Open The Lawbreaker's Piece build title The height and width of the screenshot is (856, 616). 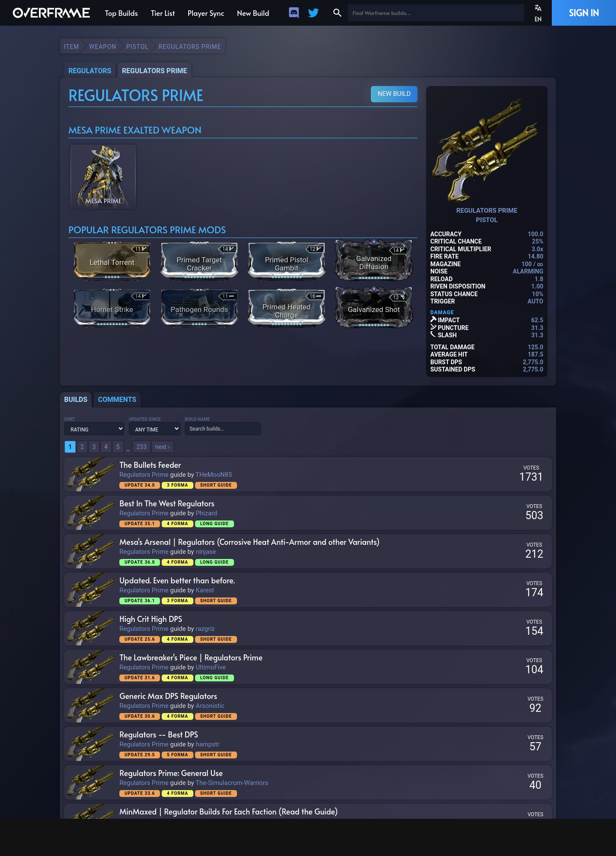(x=191, y=657)
